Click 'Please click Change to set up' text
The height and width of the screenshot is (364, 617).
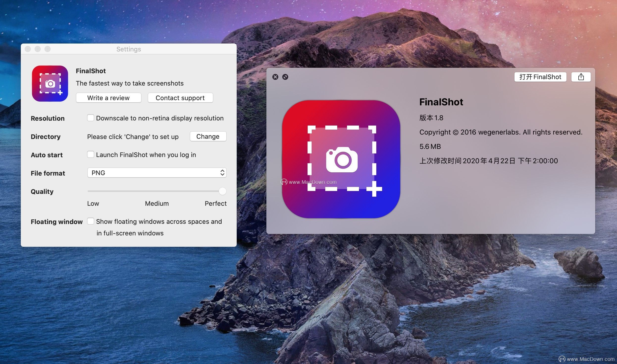point(133,137)
